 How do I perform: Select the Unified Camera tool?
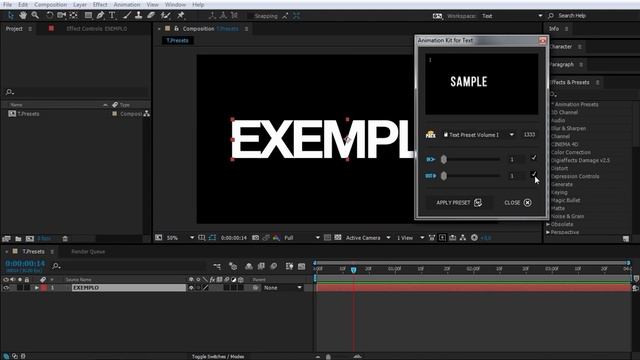coord(62,16)
